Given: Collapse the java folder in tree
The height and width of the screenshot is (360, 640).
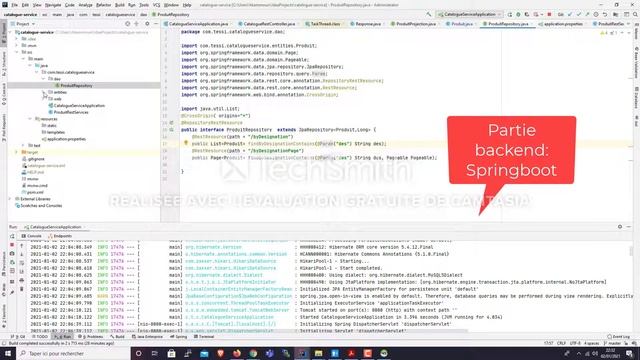Looking at the screenshot, I should coord(30,65).
